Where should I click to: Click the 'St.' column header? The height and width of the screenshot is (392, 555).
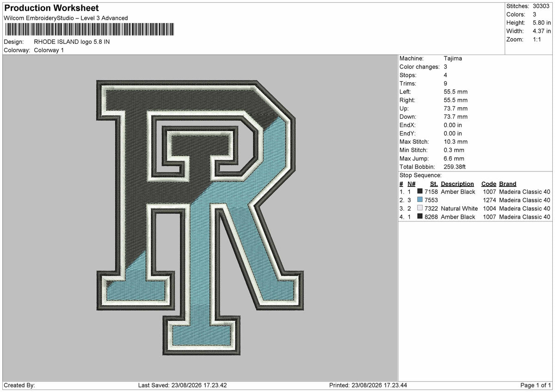pyautogui.click(x=434, y=184)
